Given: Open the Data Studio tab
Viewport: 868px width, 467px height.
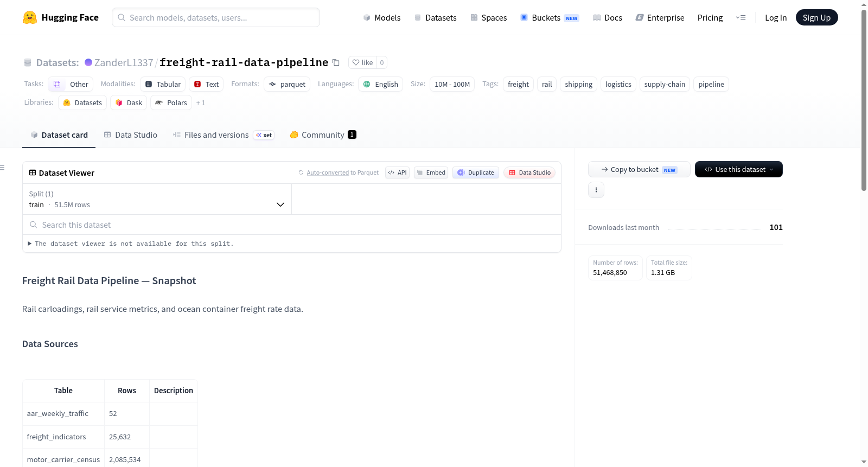Looking at the screenshot, I should 131,135.
